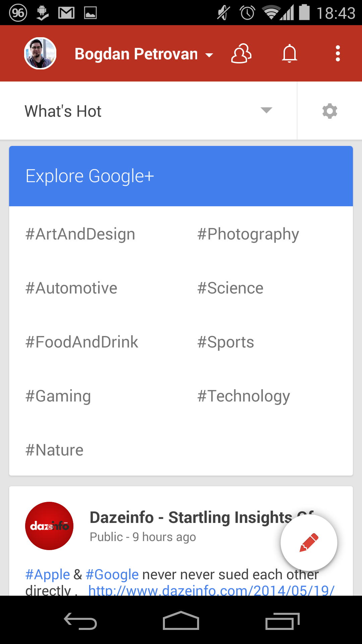Open the Dazeinfo profile logo
The height and width of the screenshot is (644, 362).
(49, 526)
